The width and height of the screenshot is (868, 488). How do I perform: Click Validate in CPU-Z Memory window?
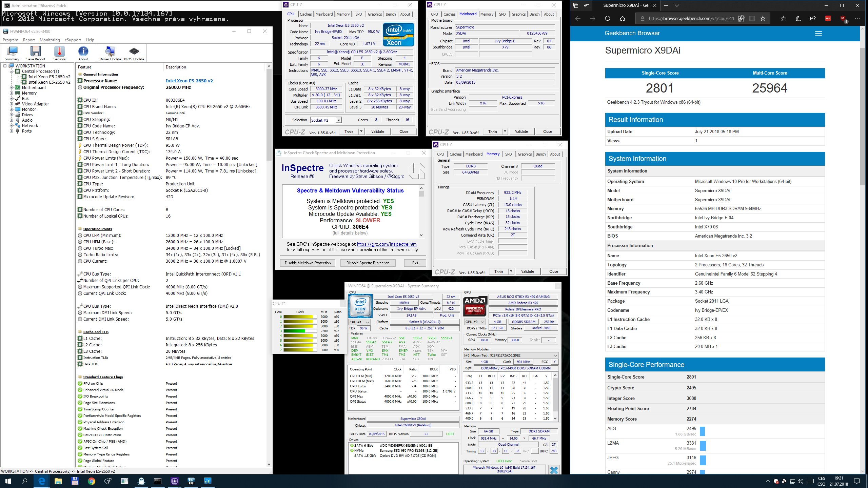527,271
